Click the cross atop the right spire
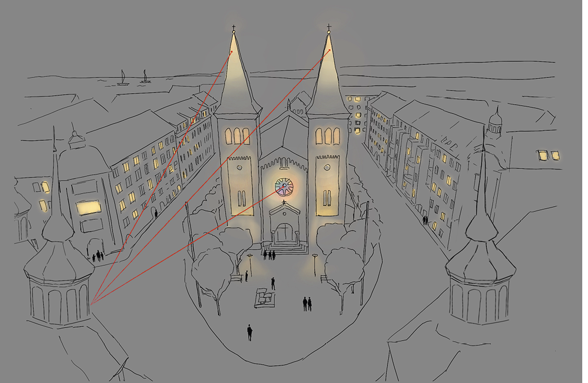The image size is (588, 383). tap(329, 26)
